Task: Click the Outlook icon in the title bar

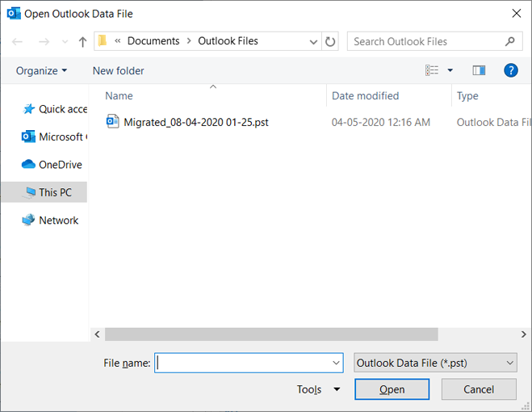Action: point(14,14)
